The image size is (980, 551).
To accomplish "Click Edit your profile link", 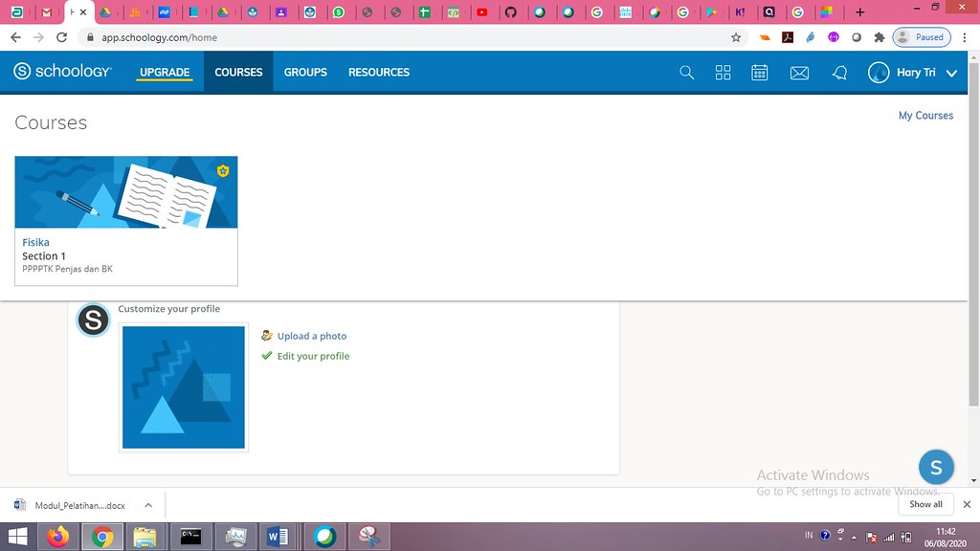I will coord(313,356).
